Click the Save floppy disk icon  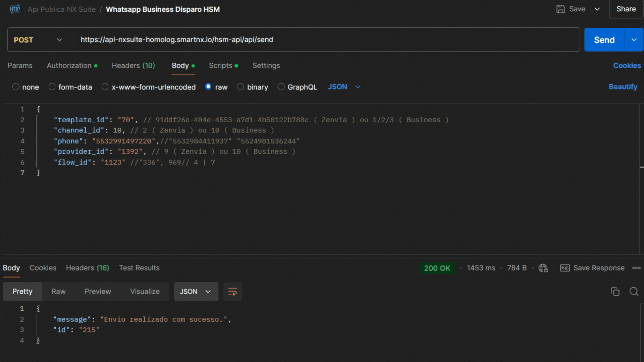[560, 9]
